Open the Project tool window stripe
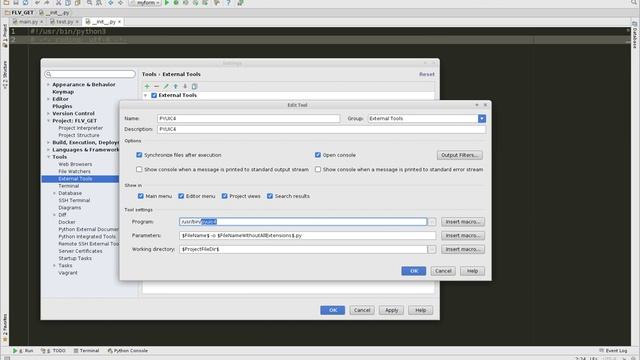Viewport: 640px width, 360px height. (x=4, y=36)
